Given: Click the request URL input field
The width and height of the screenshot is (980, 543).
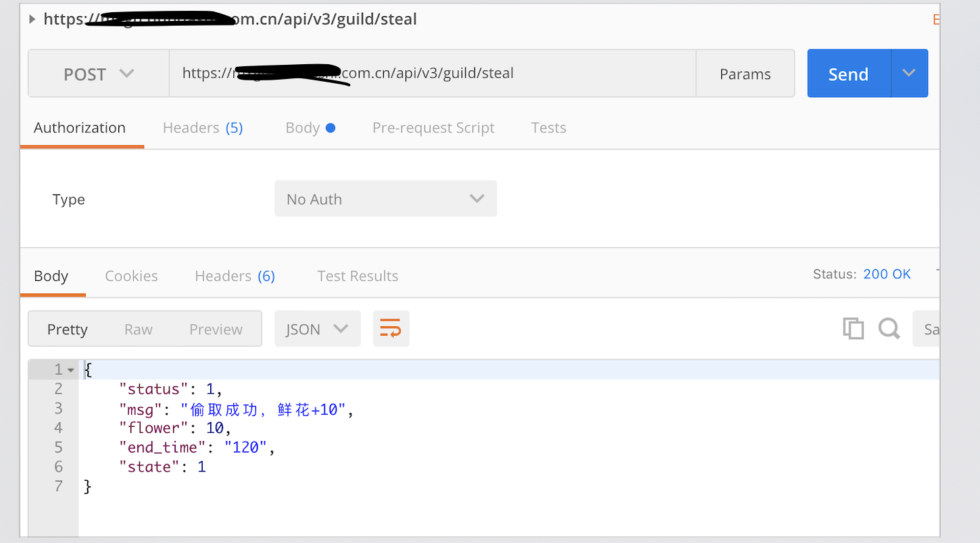Looking at the screenshot, I should tap(433, 74).
